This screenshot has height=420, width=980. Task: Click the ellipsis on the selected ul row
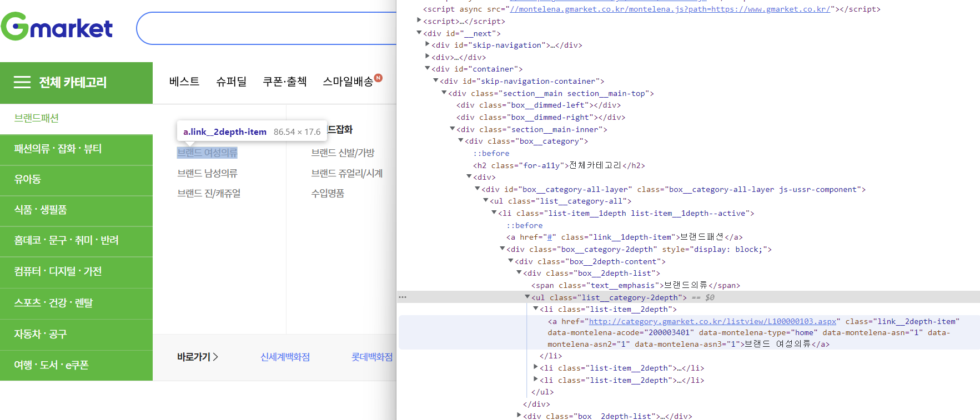click(403, 297)
